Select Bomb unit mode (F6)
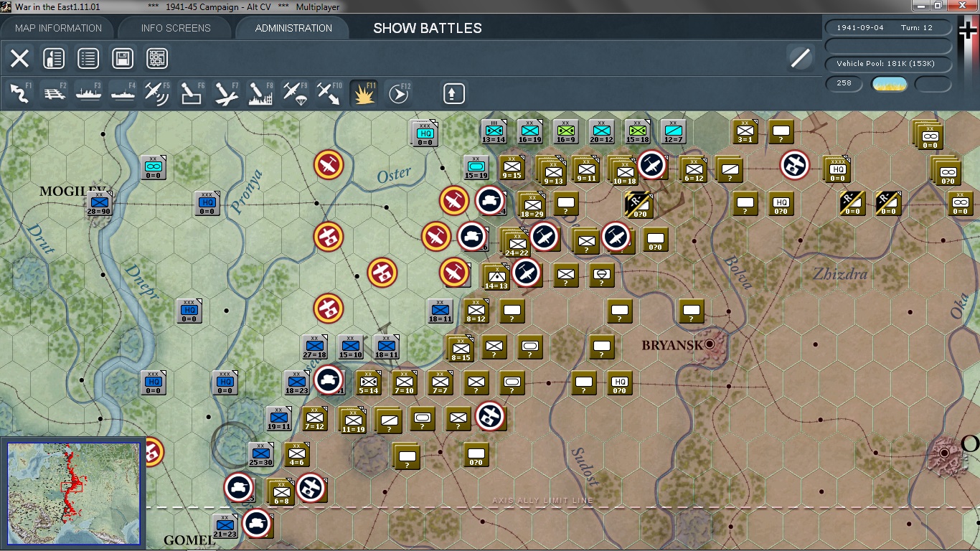 [192, 93]
